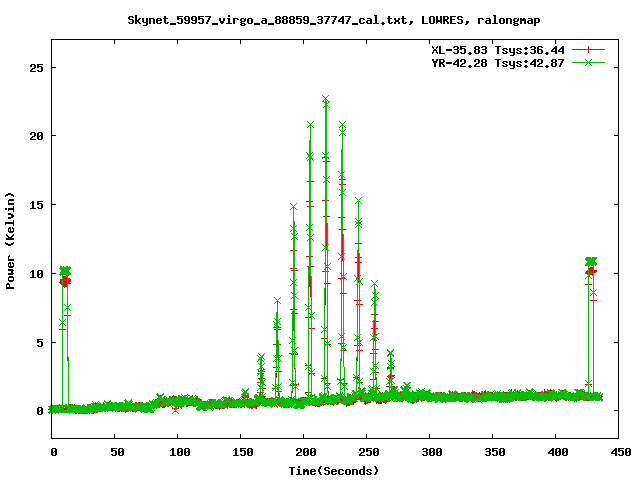Viewport: 640px width, 480px height.
Task: Click the y-axis tick label 5
Action: click(40, 343)
